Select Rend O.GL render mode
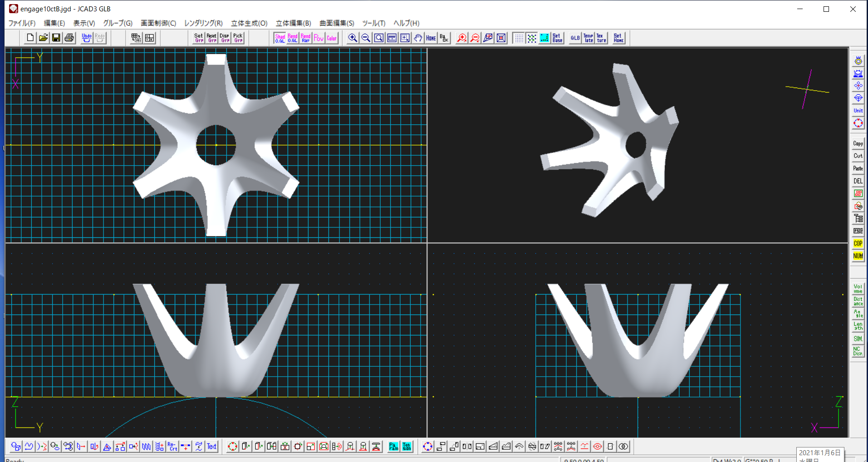This screenshot has width=868, height=462. [x=293, y=38]
